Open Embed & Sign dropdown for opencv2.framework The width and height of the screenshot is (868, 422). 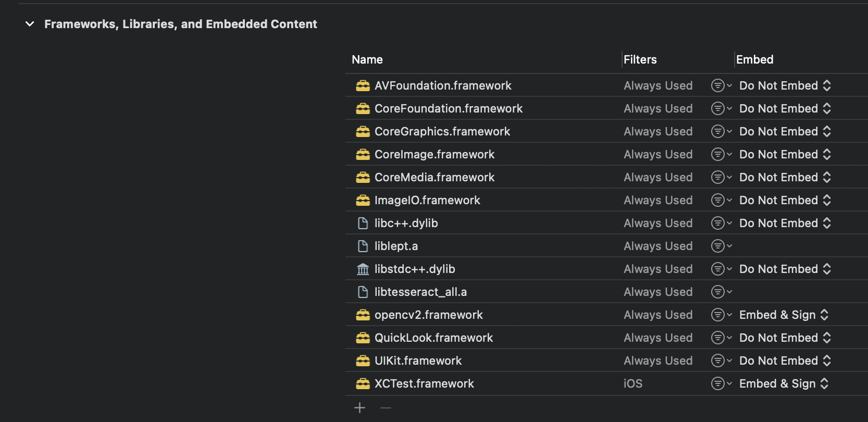click(784, 315)
